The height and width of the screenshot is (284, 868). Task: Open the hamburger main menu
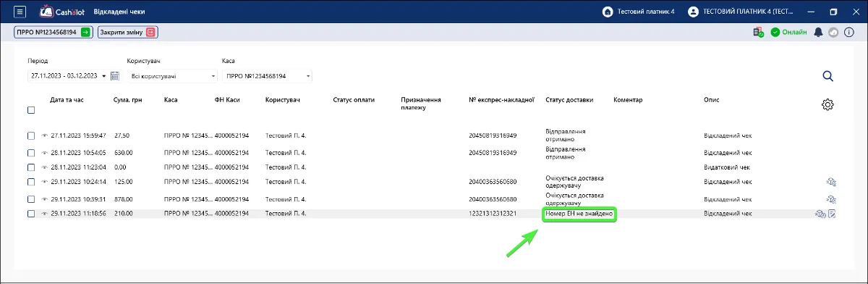[20, 12]
